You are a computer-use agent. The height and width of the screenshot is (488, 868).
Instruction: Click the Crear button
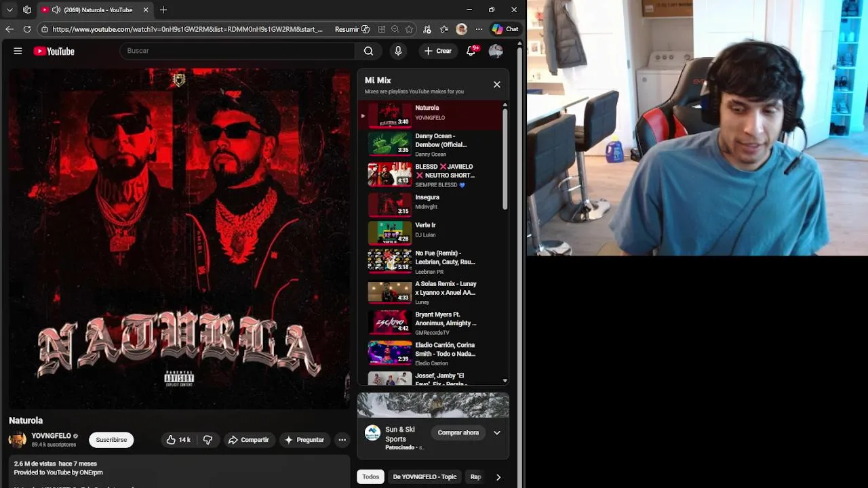point(437,51)
